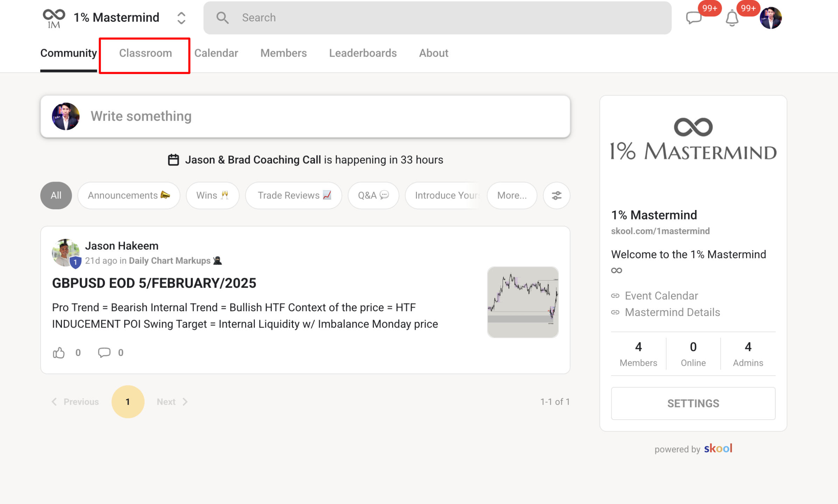Click the search magnifier icon
Image resolution: width=838 pixels, height=504 pixels.
(x=223, y=18)
